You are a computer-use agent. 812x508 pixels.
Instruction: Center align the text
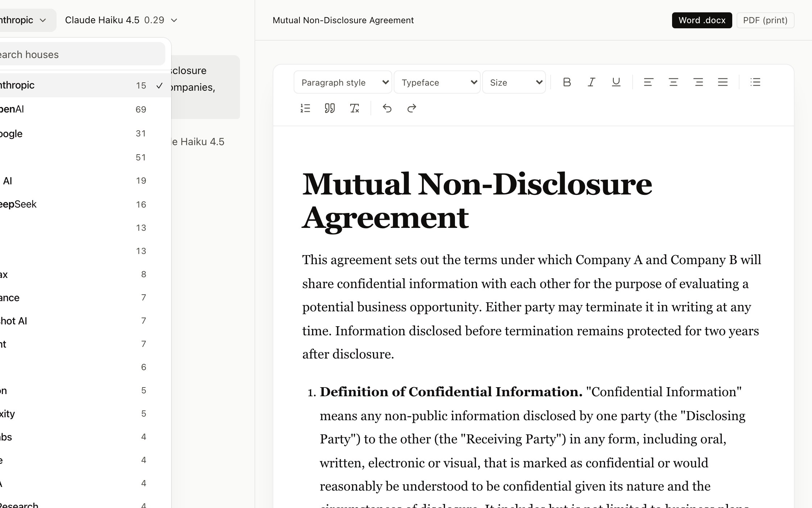pyautogui.click(x=673, y=82)
